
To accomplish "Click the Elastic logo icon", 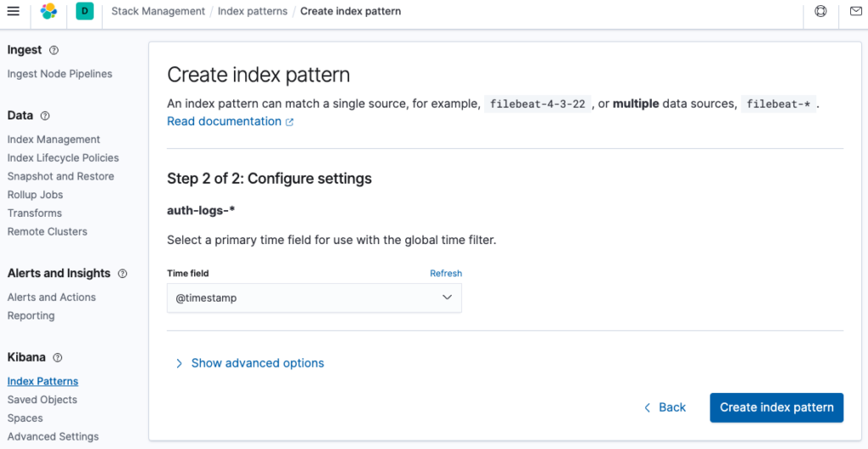I will [48, 11].
